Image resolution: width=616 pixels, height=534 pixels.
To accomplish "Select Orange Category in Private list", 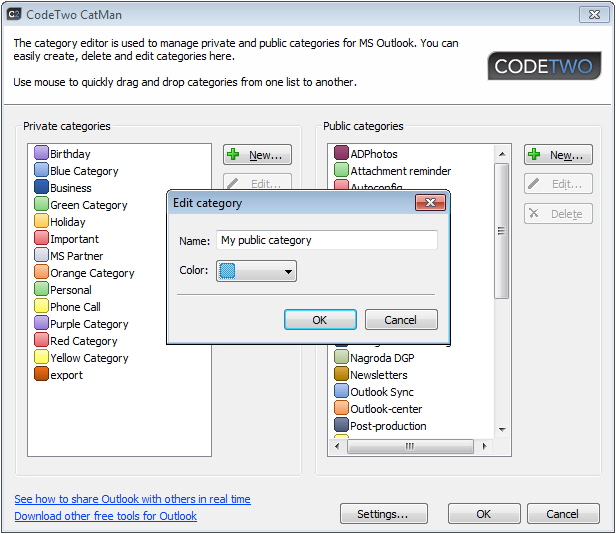I will tap(92, 273).
